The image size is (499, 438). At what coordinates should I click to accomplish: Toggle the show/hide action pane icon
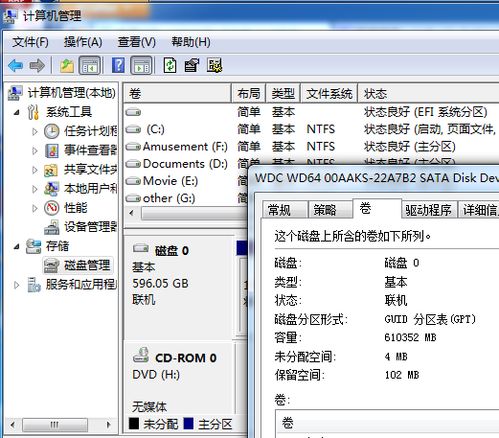point(141,65)
